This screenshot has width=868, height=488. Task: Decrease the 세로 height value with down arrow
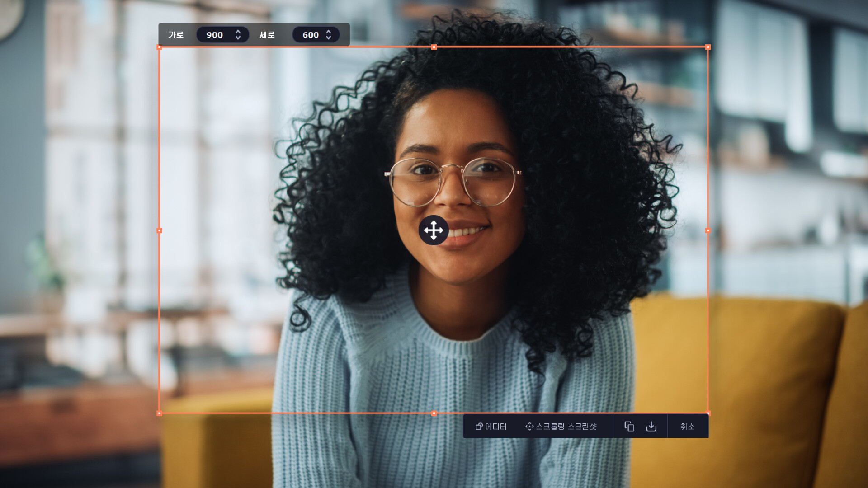click(329, 38)
